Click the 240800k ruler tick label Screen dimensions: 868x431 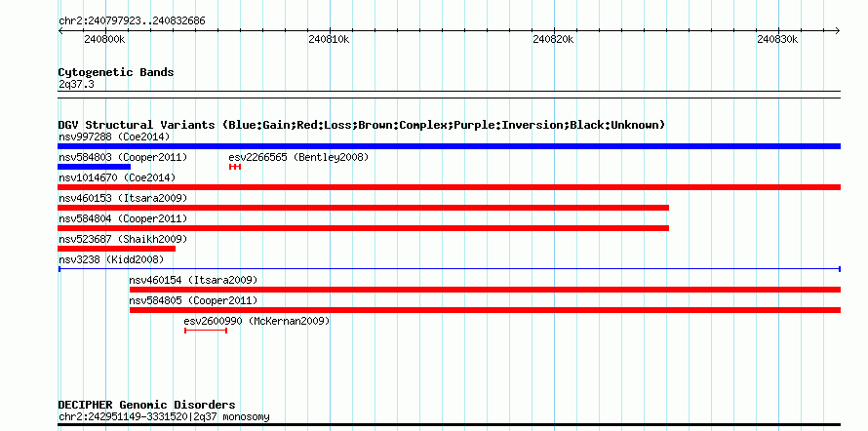click(x=104, y=39)
